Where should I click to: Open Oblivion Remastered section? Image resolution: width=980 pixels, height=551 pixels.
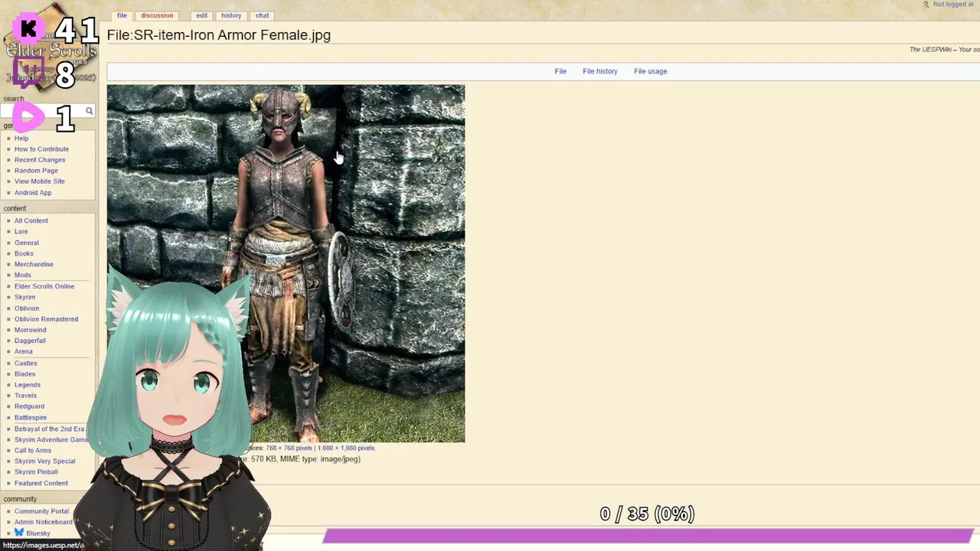tap(46, 319)
